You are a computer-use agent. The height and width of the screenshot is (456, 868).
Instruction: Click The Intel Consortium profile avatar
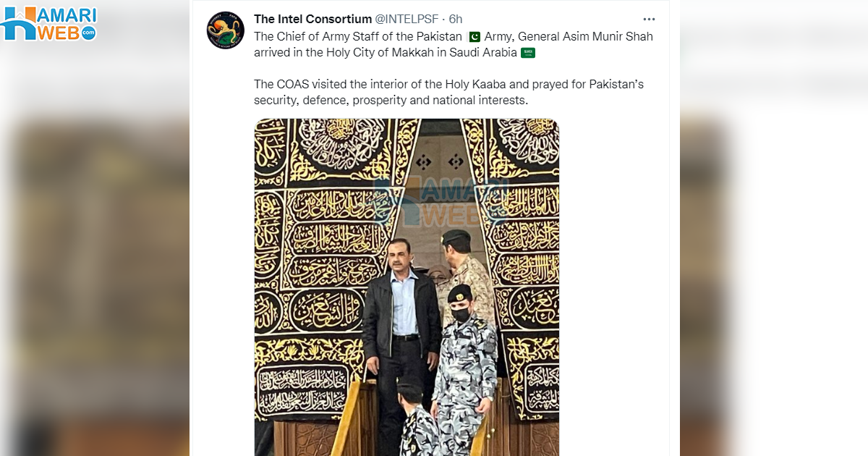(225, 30)
